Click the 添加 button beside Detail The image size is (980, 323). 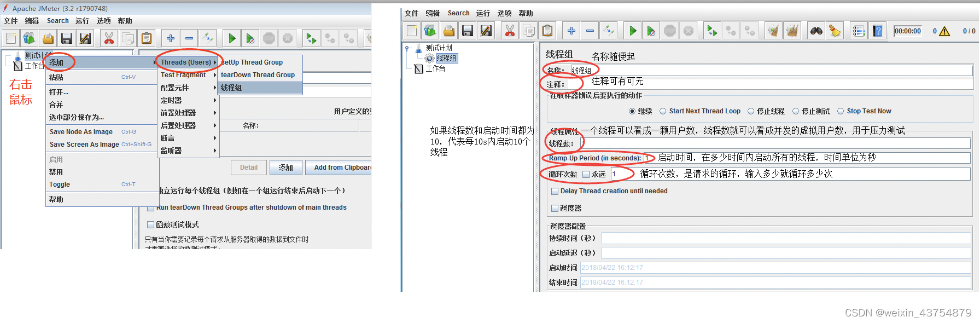[286, 168]
